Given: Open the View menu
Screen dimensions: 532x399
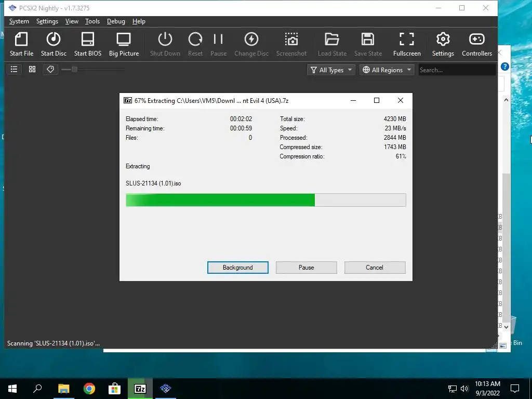Looking at the screenshot, I should [72, 21].
